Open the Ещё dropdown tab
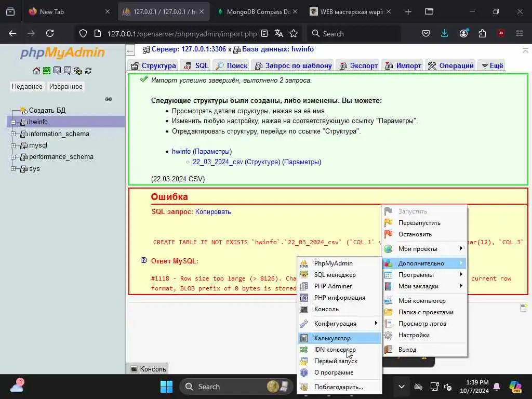The image size is (532, 399). coord(493,65)
